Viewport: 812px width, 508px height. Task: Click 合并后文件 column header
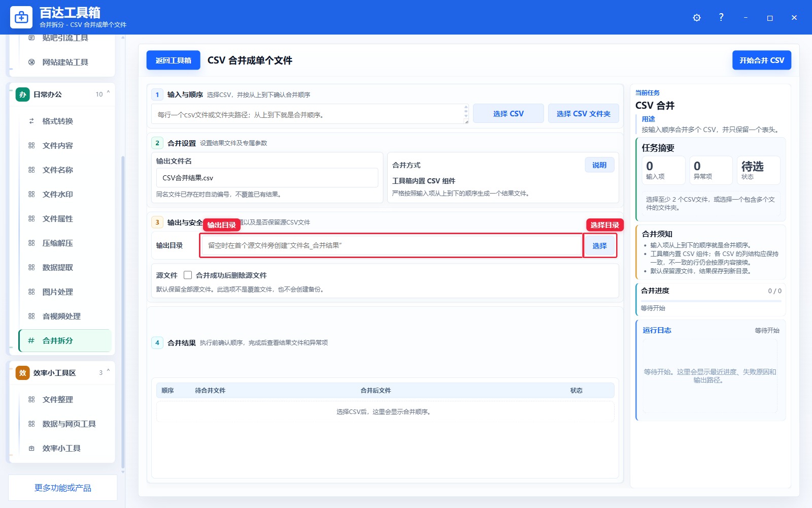pyautogui.click(x=376, y=390)
